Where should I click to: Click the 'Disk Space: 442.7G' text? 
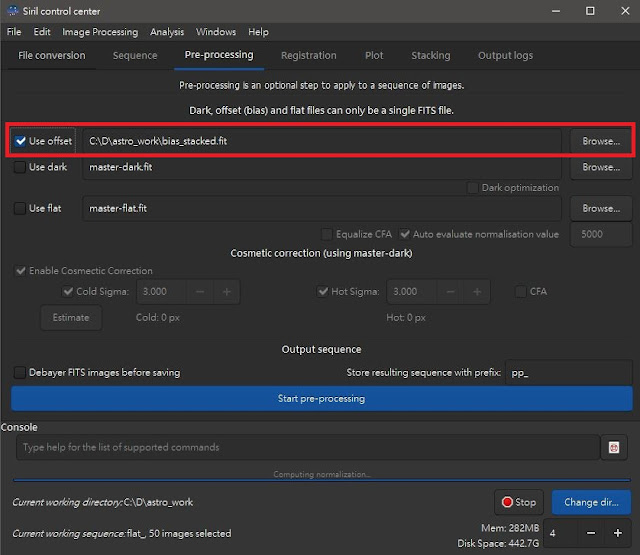pos(498,544)
